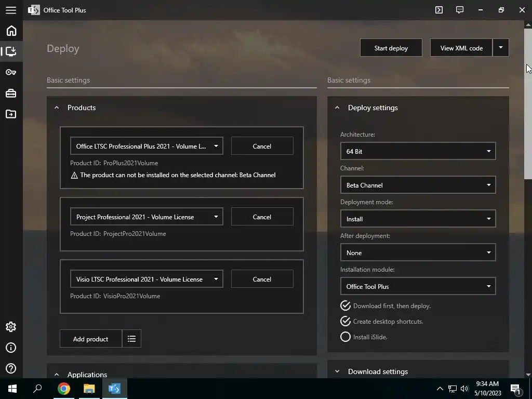Open the network status tray icon

coord(453,389)
